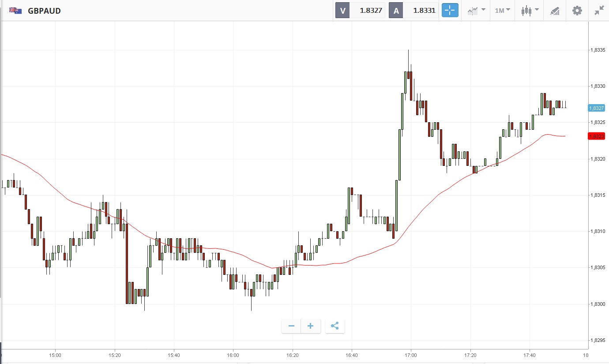Click the share chart icon
The image size is (609, 364).
point(335,326)
